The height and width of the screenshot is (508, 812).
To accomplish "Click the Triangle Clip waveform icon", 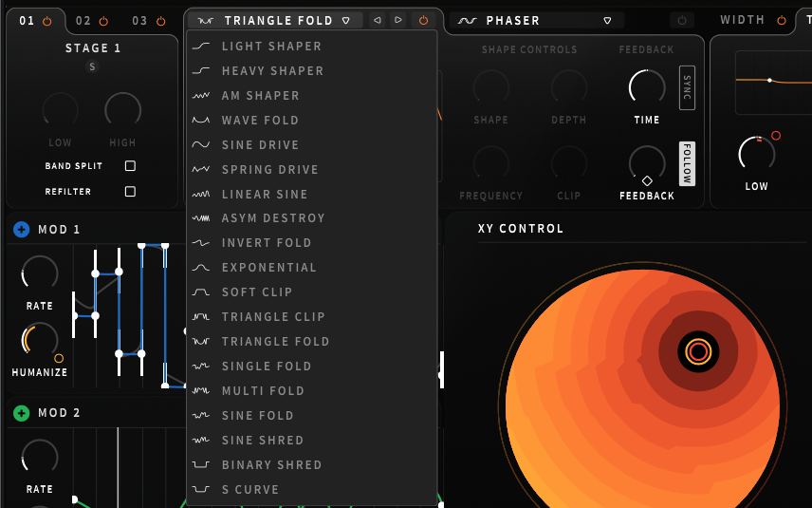I will pyautogui.click(x=201, y=317).
